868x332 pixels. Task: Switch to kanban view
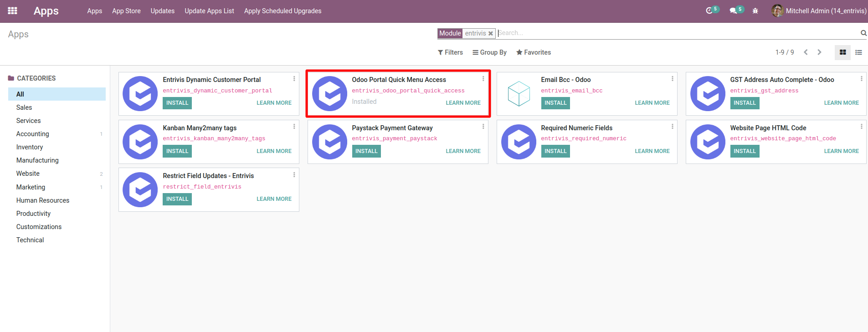(x=843, y=52)
